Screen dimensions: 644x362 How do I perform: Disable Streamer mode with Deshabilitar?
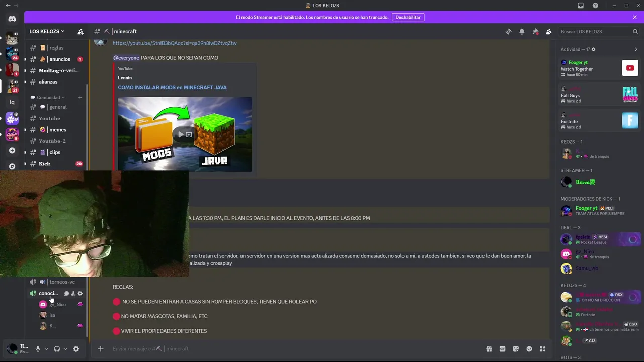coord(408,17)
